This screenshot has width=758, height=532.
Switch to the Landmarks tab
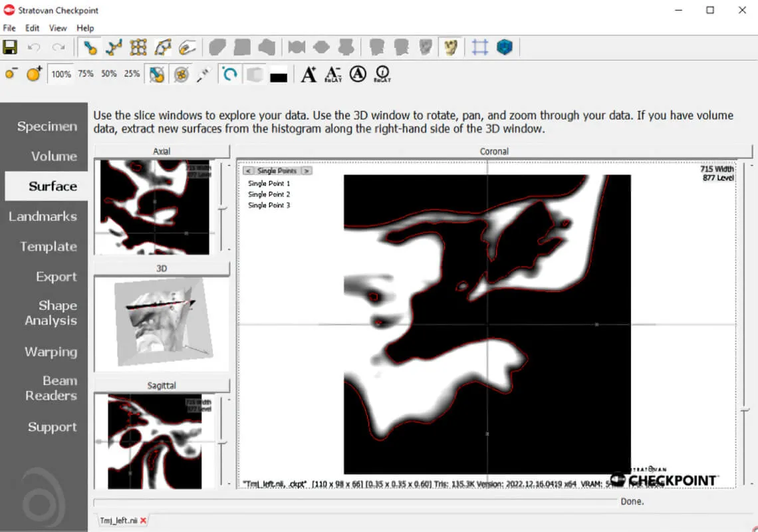43,216
